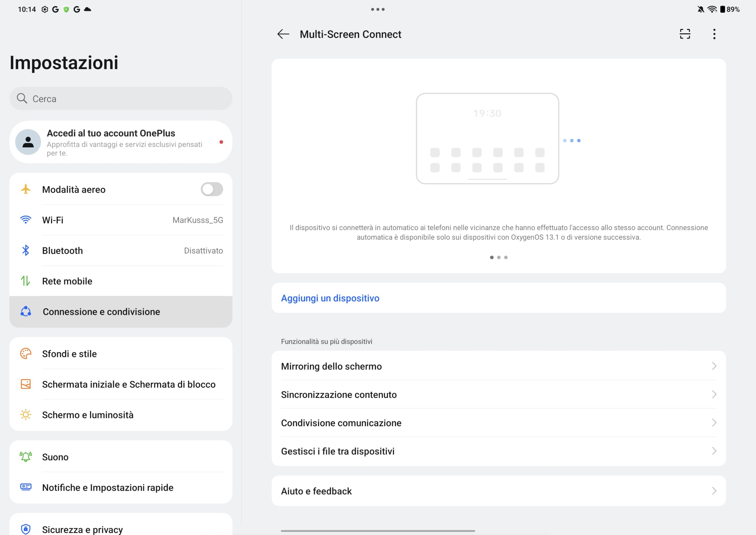Expand Condivisione comunicazione chevron
The image size is (756, 535).
(x=714, y=423)
